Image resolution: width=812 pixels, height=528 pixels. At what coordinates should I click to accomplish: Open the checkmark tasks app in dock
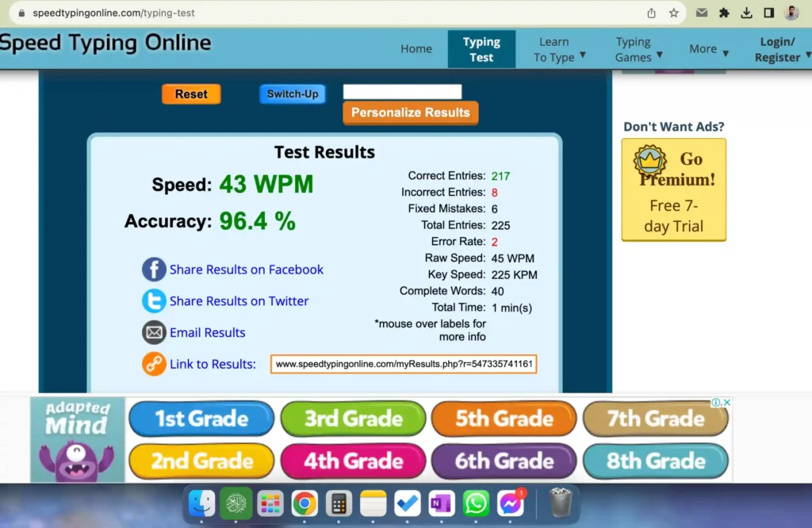point(407,503)
